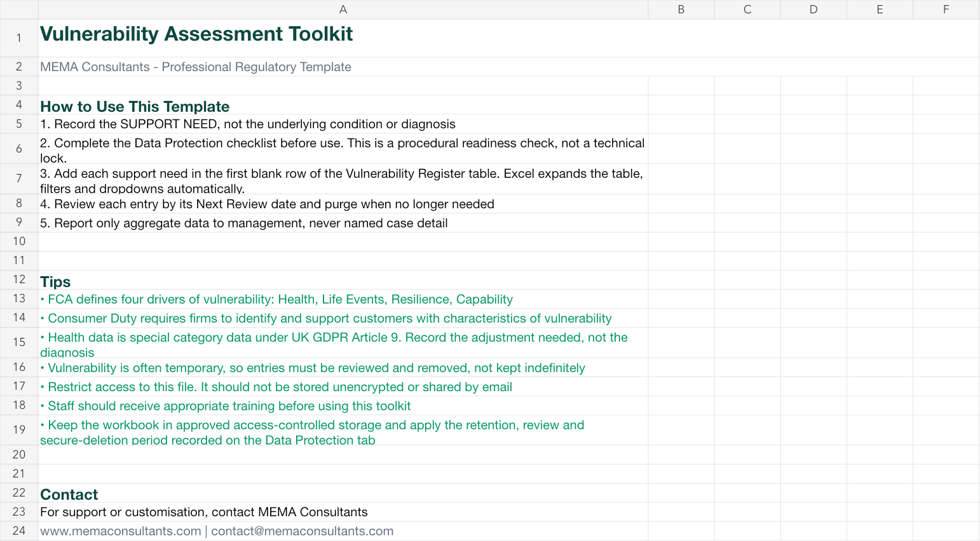
Task: Select the 'How to Use This Template' heading
Action: tap(343, 105)
